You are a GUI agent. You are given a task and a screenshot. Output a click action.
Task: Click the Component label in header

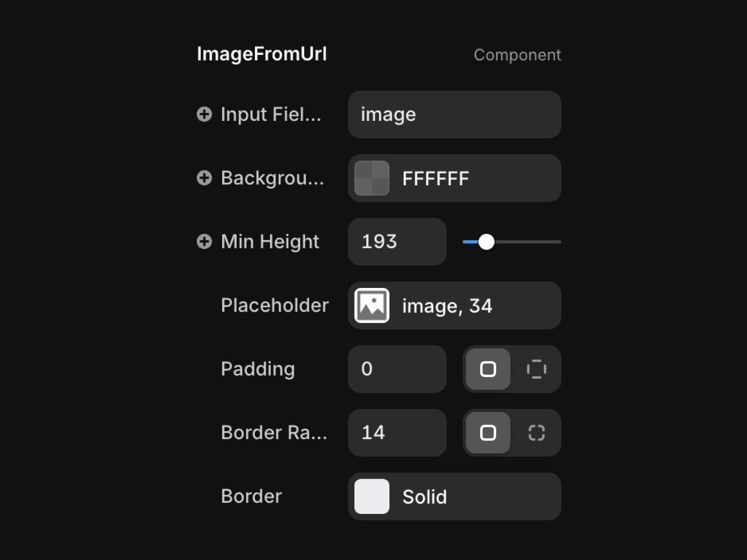pyautogui.click(x=517, y=55)
